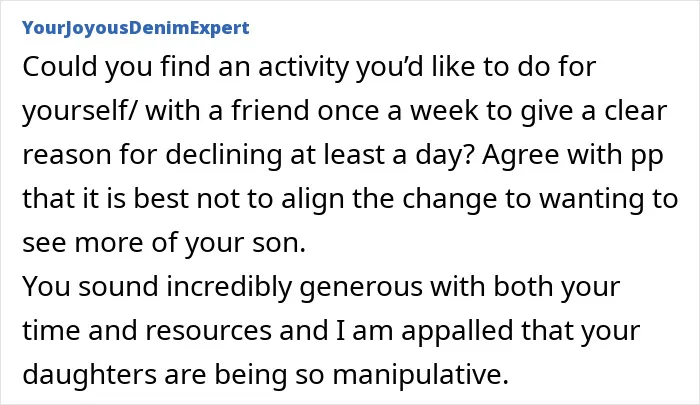This screenshot has width=700, height=405.
Task: Click the phrase "wanting to" at the line end
Action: (x=609, y=199)
